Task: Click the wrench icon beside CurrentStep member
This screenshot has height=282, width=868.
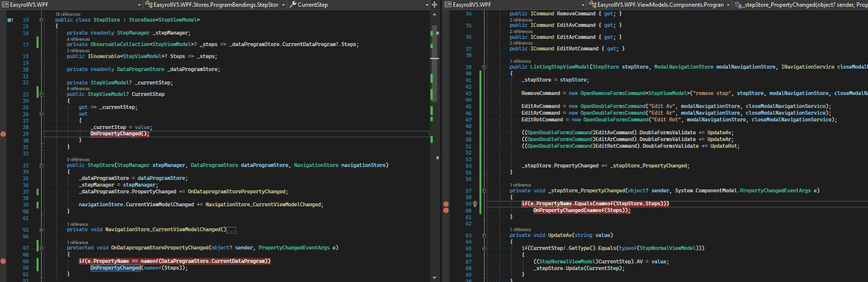Action: click(293, 5)
